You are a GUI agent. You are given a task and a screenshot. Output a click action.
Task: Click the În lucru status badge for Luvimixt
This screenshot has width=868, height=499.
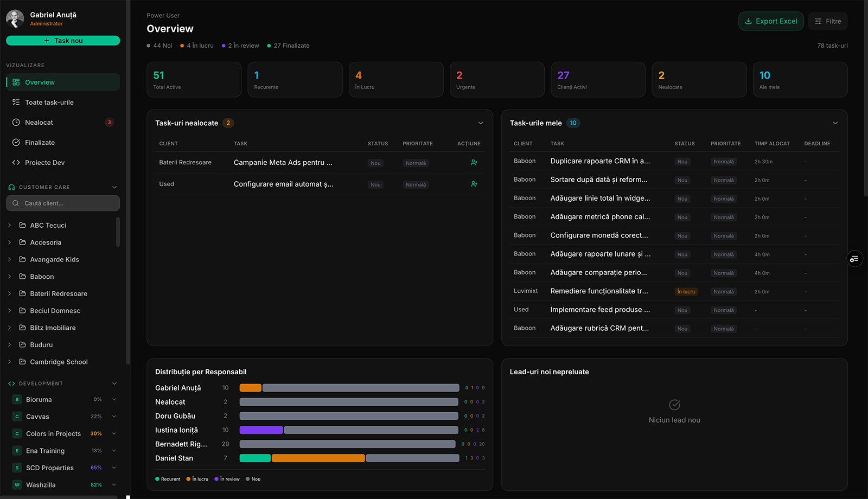click(x=686, y=292)
